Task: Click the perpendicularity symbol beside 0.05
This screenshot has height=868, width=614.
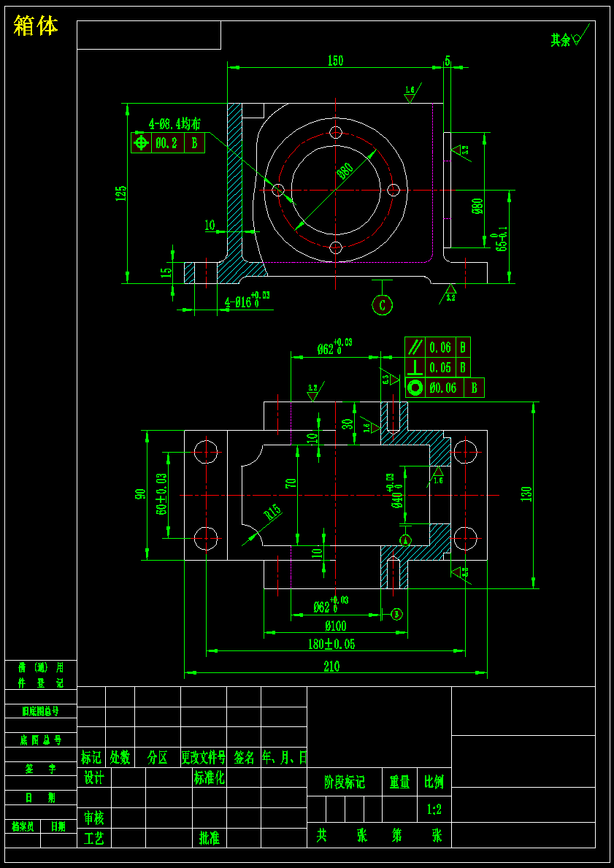Action: click(414, 366)
